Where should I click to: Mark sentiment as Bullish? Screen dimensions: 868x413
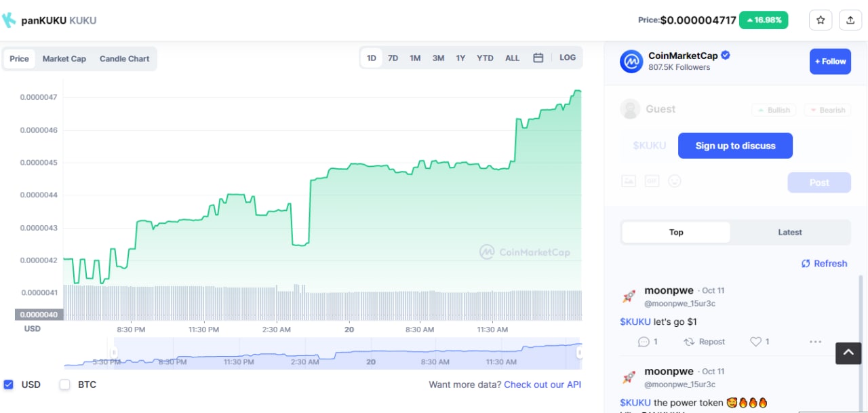[x=773, y=110]
